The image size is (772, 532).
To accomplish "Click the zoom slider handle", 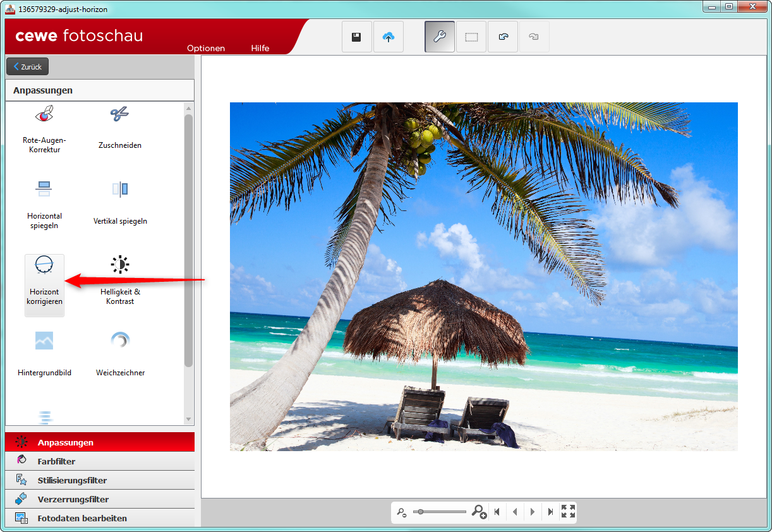I will point(420,512).
